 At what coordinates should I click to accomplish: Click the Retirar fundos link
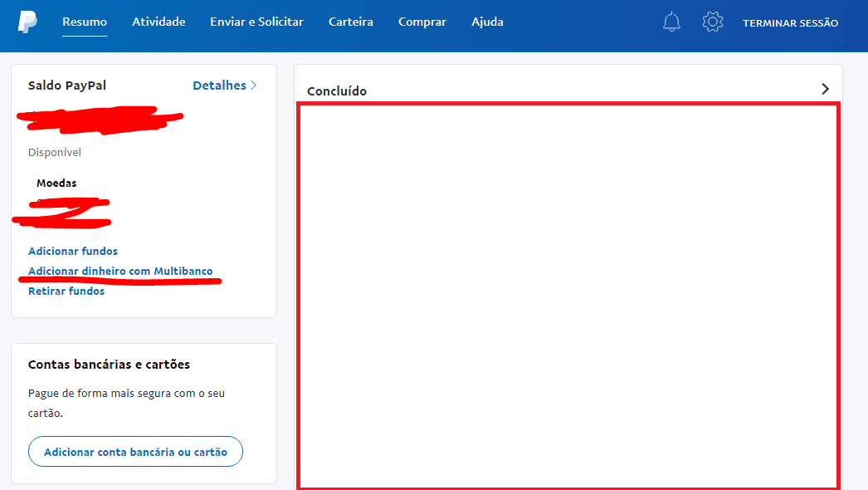pyautogui.click(x=66, y=291)
